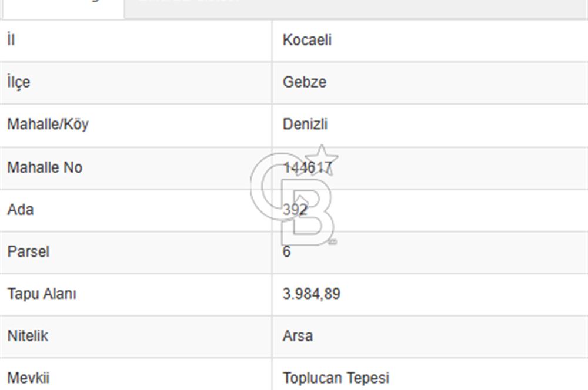Click the Ada row label
The width and height of the screenshot is (588, 390).
click(20, 210)
